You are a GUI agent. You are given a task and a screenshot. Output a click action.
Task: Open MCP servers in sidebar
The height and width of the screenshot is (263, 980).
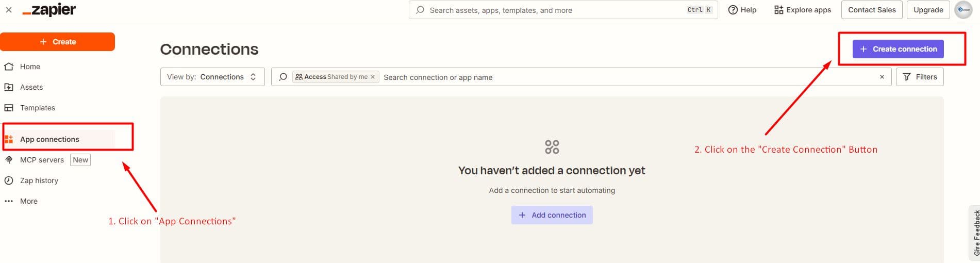click(x=42, y=160)
